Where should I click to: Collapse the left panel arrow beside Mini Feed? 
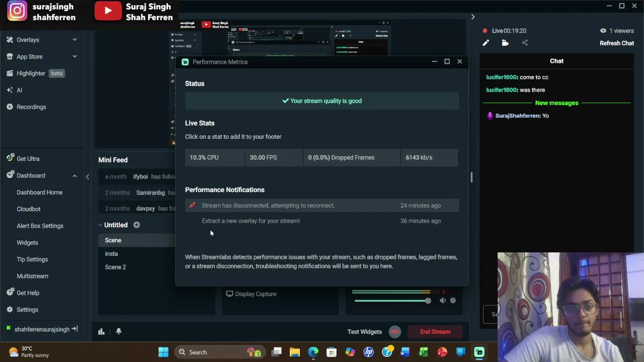pyautogui.click(x=88, y=176)
